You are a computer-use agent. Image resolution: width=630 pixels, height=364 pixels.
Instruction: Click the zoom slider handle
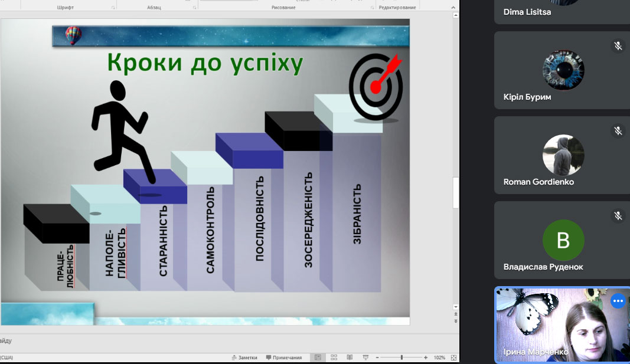click(401, 357)
